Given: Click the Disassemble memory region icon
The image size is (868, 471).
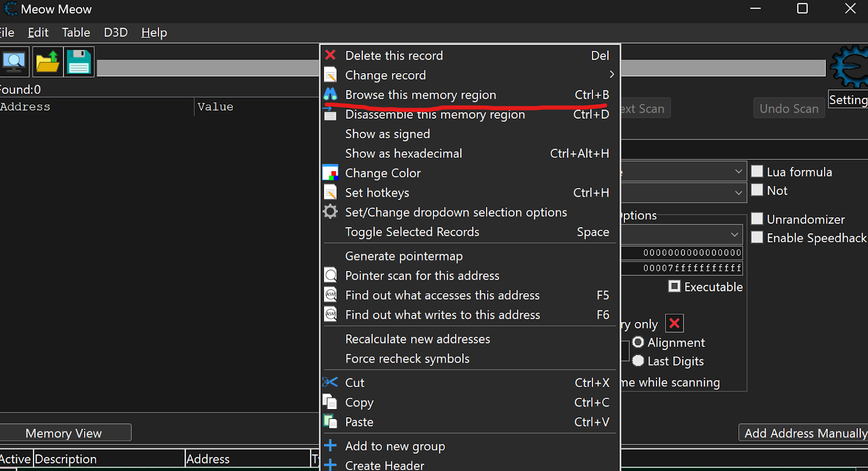Looking at the screenshot, I should [330, 113].
